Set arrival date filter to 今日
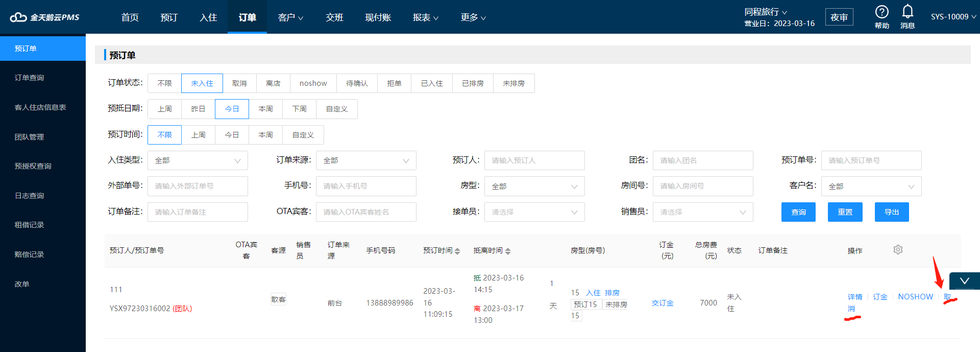 pyautogui.click(x=232, y=109)
